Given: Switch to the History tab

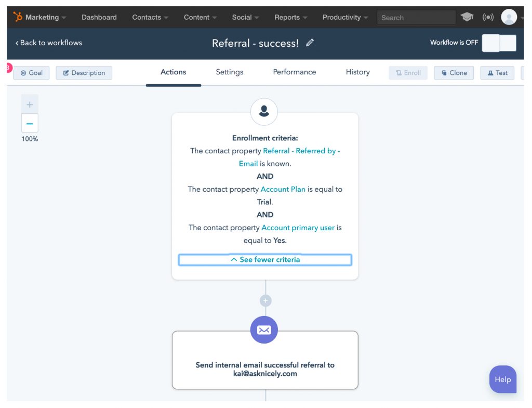Looking at the screenshot, I should [358, 72].
